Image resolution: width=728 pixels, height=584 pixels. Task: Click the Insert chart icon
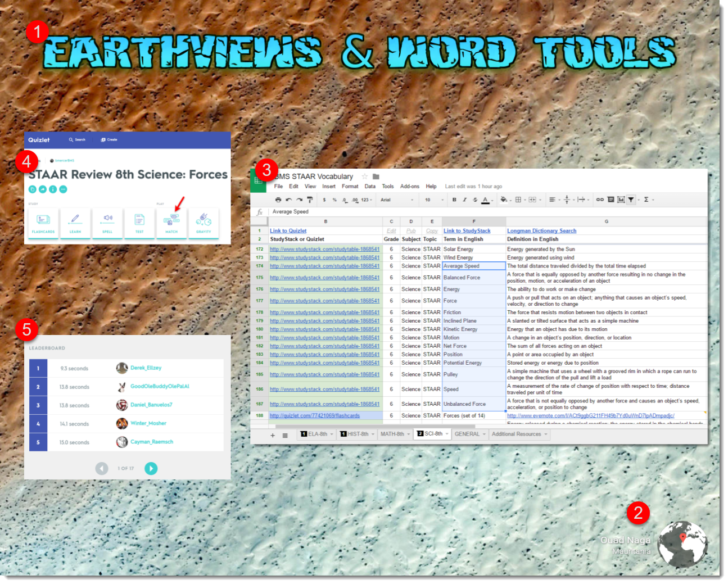click(x=621, y=200)
